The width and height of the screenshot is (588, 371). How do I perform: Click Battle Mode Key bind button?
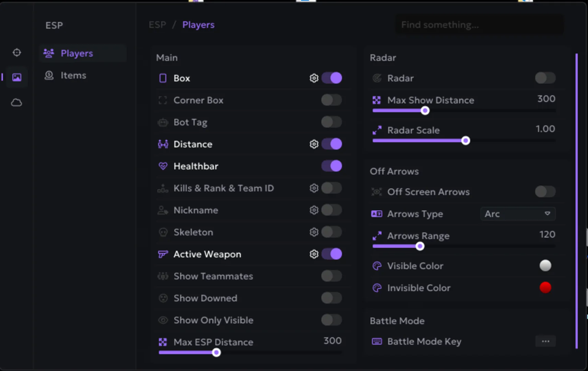[x=545, y=341]
